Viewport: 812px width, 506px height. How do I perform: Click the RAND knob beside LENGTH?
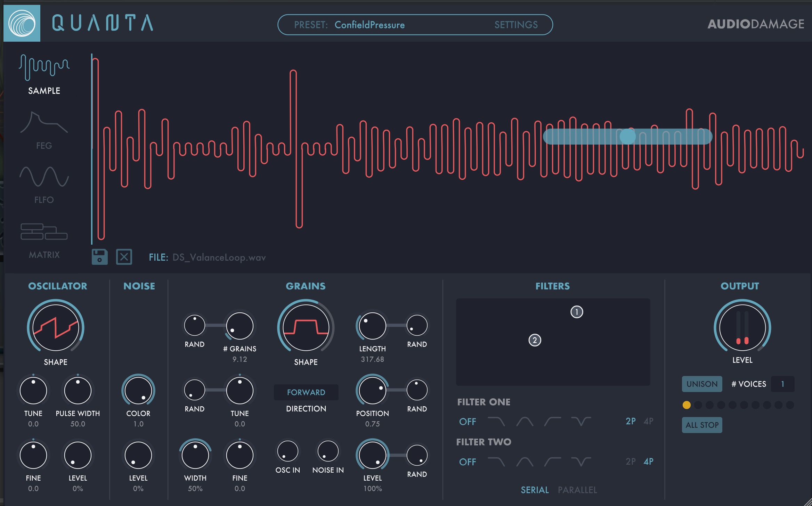pyautogui.click(x=417, y=325)
